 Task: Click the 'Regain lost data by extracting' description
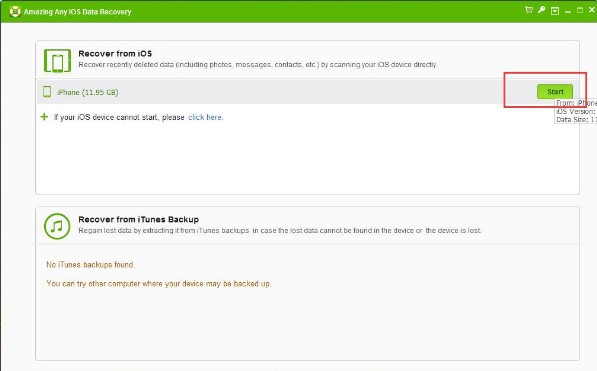[280, 230]
